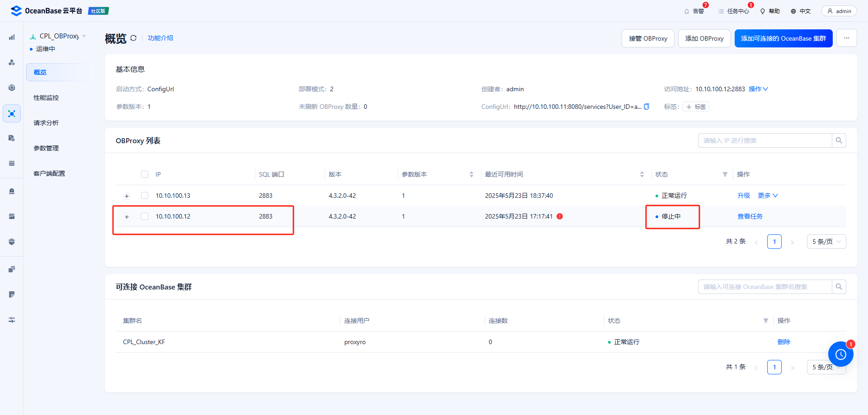This screenshot has width=868, height=415.
Task: Click the OceanBase cluster search magnifier icon
Action: click(839, 287)
